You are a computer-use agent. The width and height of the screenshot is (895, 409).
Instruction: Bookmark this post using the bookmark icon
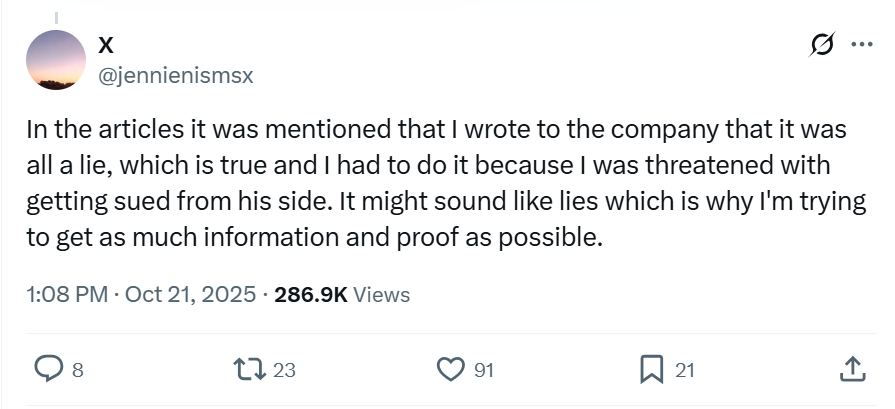coord(652,370)
